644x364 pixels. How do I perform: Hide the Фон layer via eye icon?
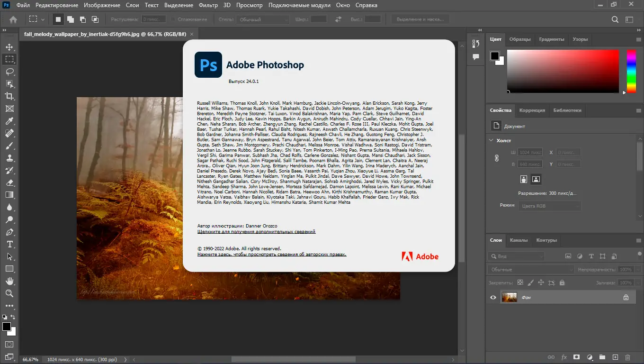pyautogui.click(x=493, y=297)
